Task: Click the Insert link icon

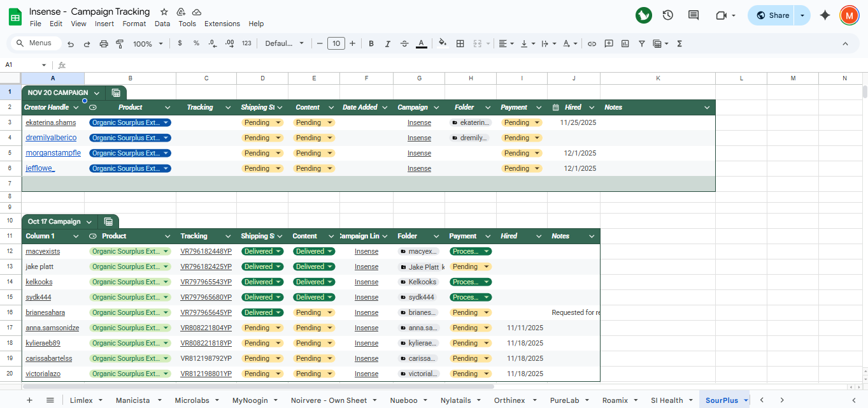Action: [592, 43]
